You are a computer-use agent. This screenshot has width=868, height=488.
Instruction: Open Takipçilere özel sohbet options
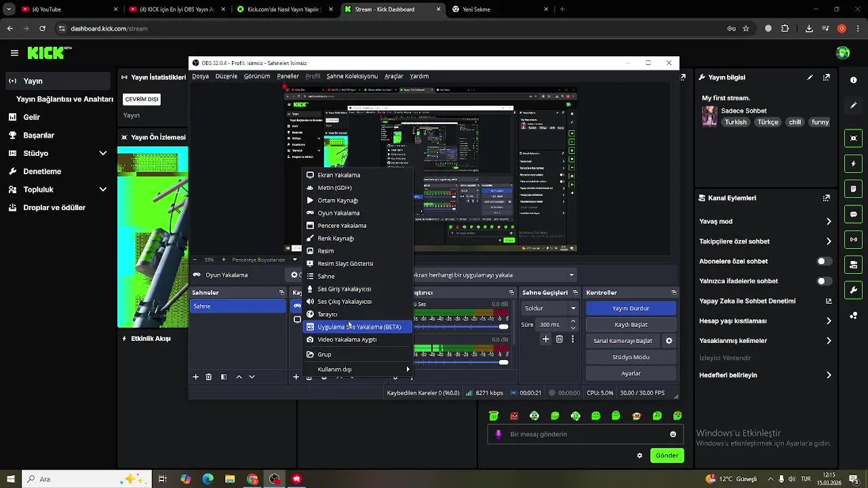pos(765,241)
